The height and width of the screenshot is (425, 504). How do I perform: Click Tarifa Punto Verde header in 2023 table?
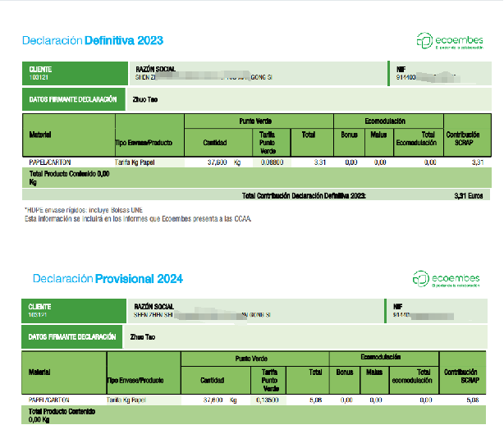(268, 143)
